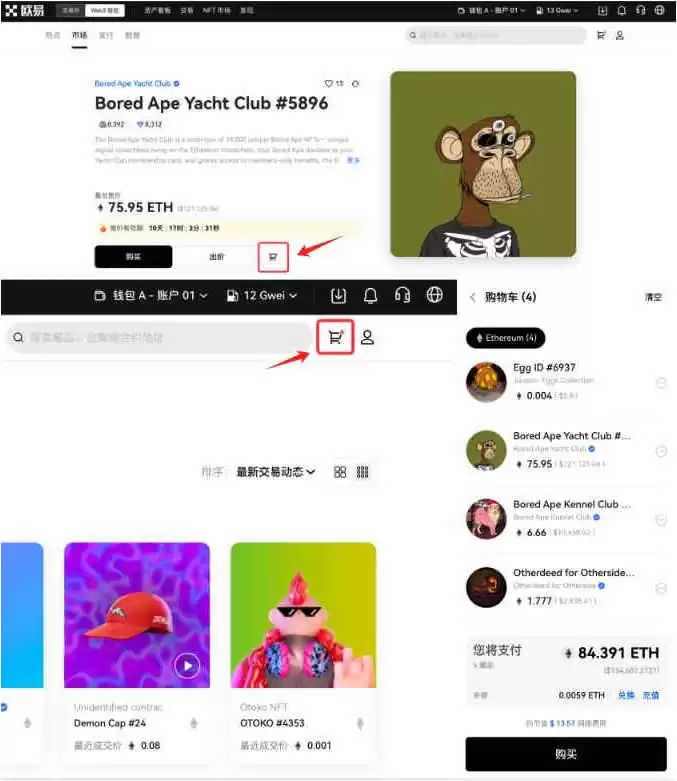This screenshot has height=781, width=677.
Task: Like Bored Ape #5896 with heart icon
Action: coord(328,84)
